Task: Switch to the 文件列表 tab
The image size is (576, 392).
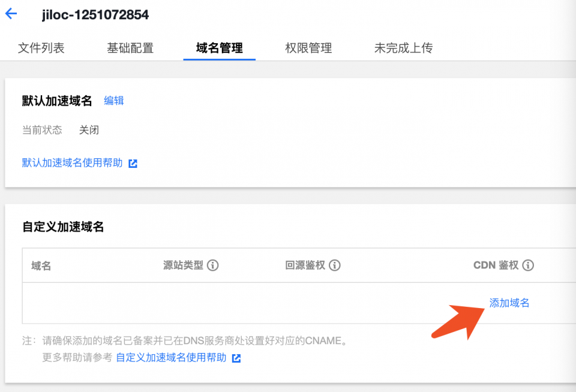Action: (x=41, y=48)
